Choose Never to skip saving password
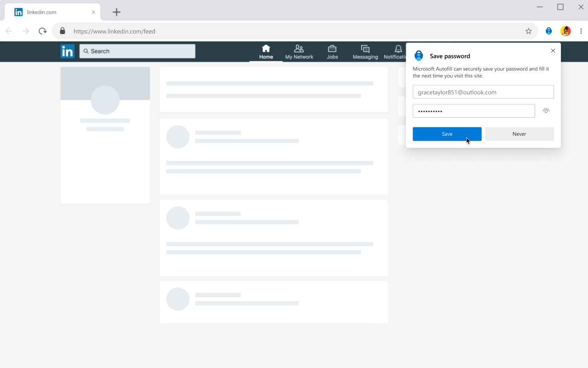The image size is (588, 368). click(519, 134)
